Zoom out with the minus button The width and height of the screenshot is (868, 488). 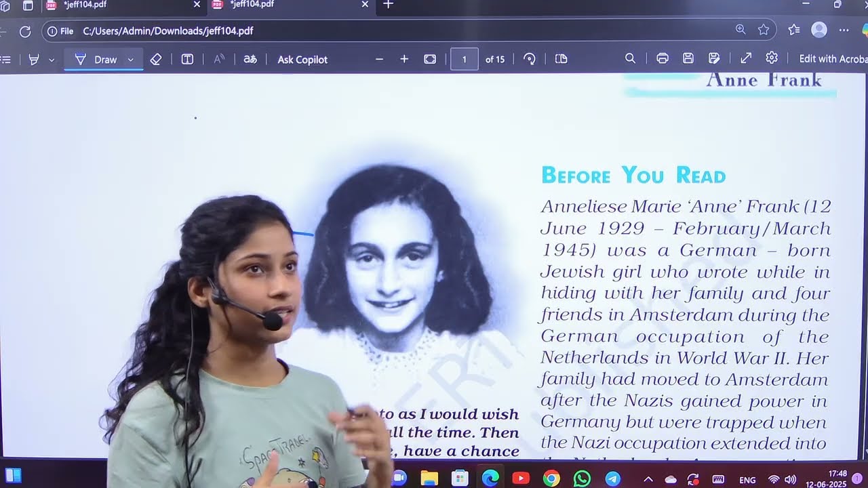[x=379, y=59]
